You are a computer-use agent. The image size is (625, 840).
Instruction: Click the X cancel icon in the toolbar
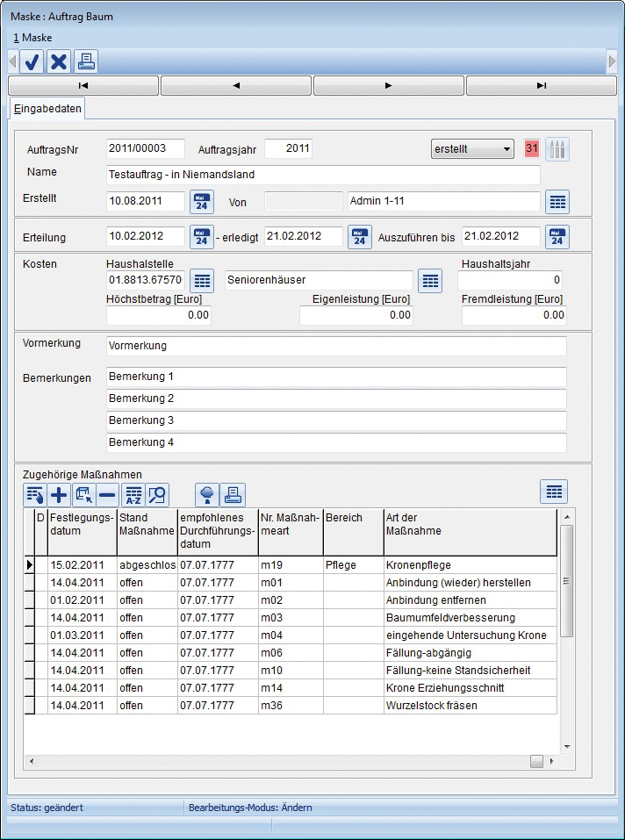59,61
